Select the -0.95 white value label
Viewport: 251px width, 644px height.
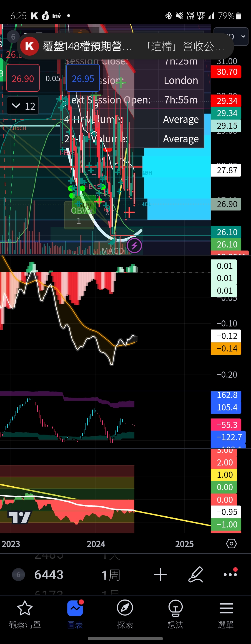(226, 512)
